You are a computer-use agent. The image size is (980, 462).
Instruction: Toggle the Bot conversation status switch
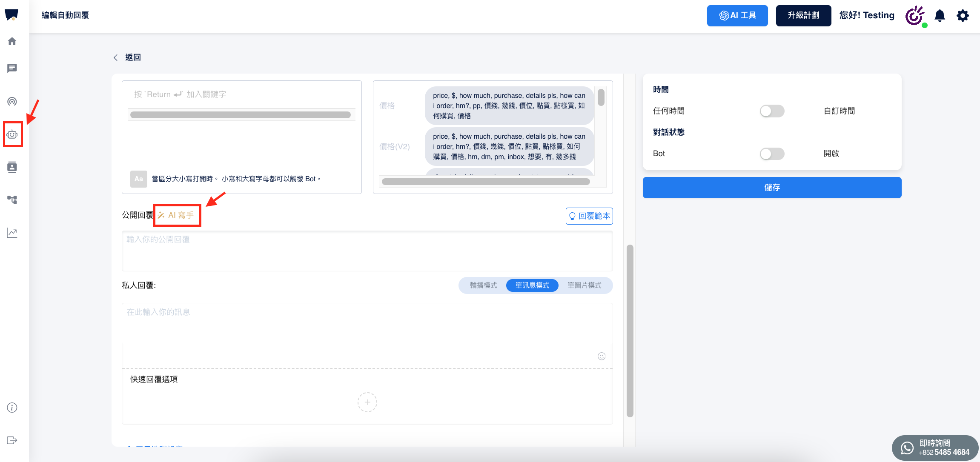pyautogui.click(x=771, y=154)
